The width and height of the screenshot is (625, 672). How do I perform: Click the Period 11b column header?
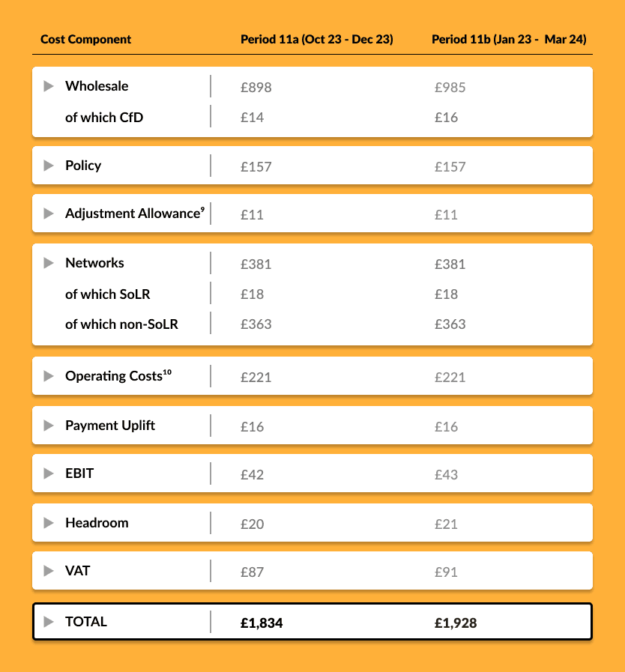tap(509, 40)
